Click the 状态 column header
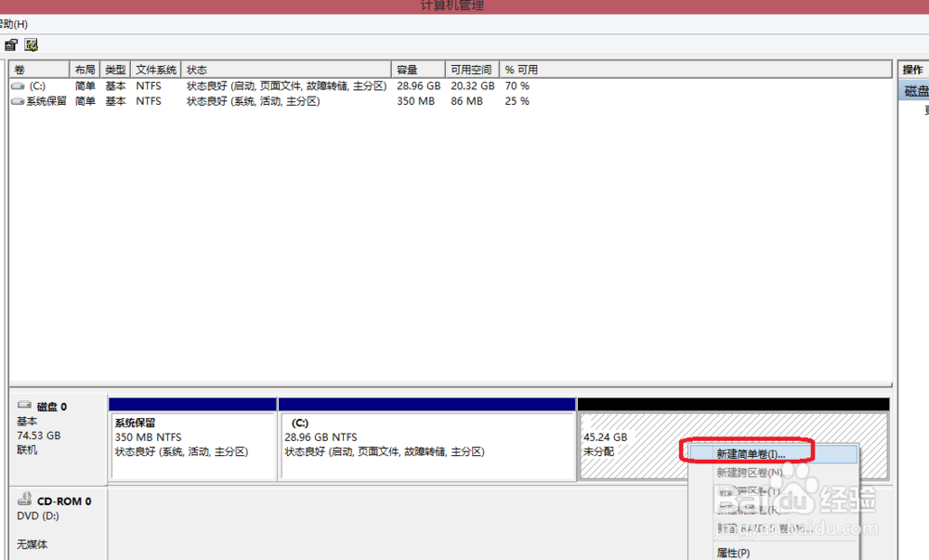This screenshot has width=929, height=560. [214, 69]
